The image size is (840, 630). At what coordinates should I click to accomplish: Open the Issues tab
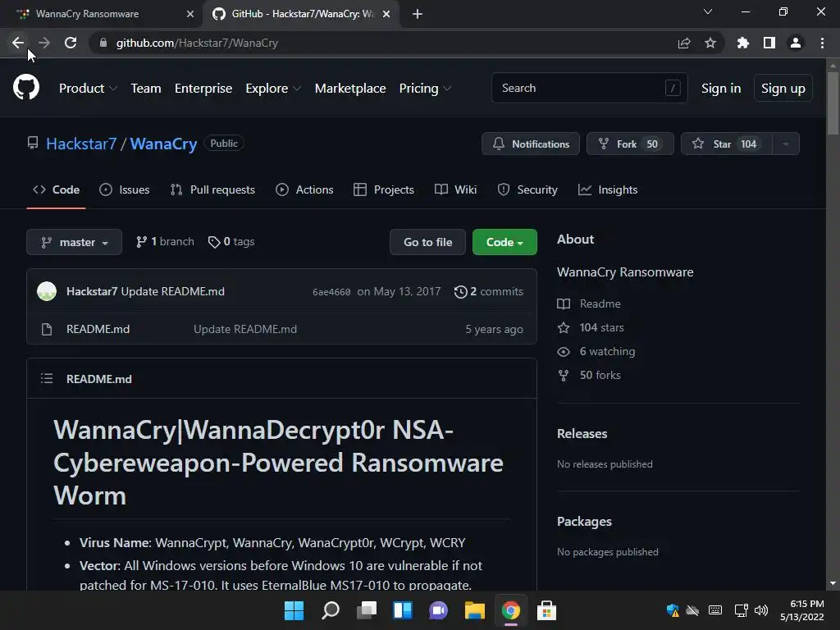[x=125, y=189]
